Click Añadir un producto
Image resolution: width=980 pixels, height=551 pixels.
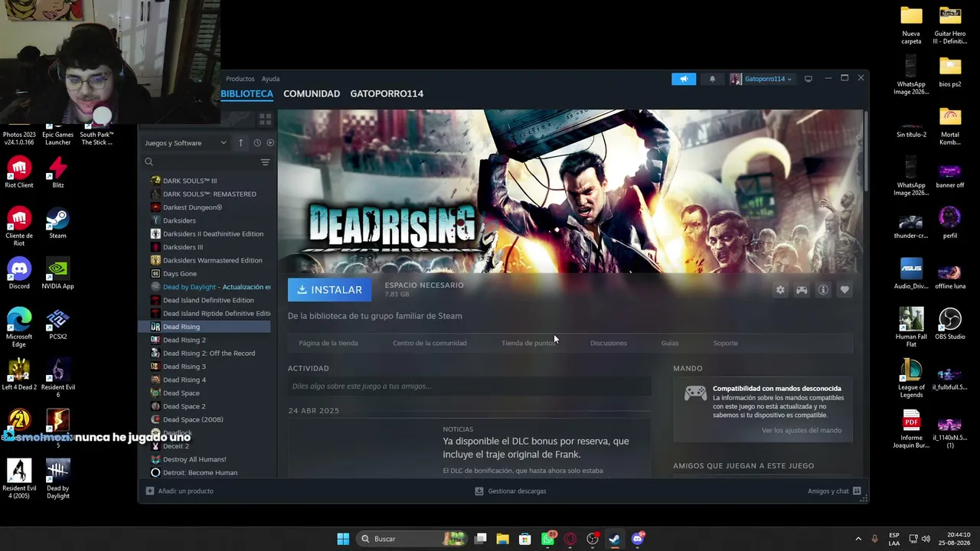point(180,491)
